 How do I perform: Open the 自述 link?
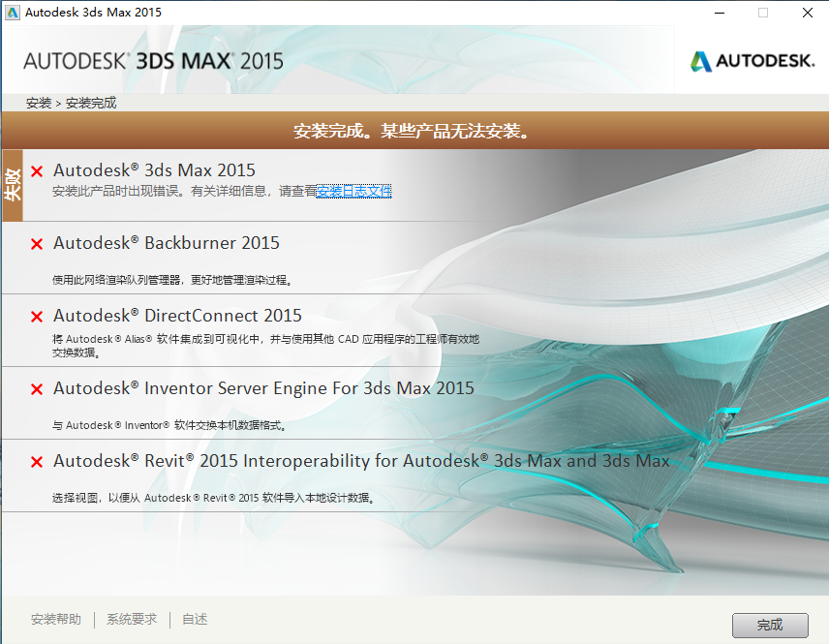point(195,619)
